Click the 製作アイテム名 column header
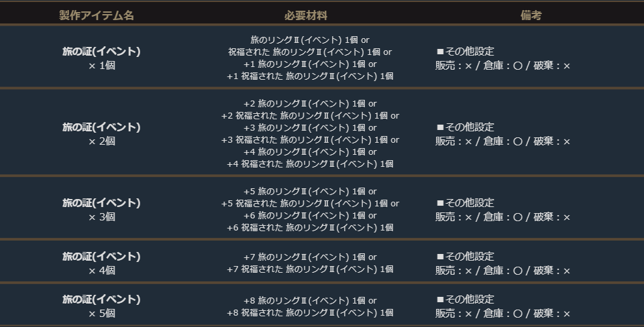The image size is (644, 327). click(97, 15)
